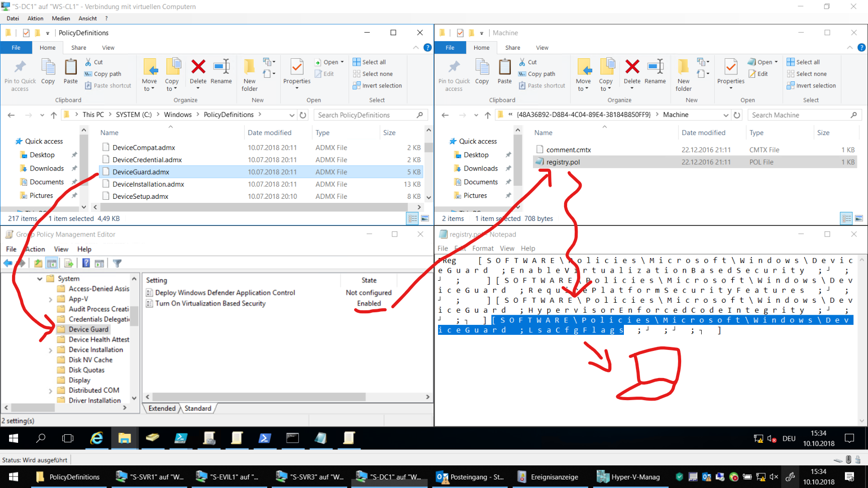Open the Open dropdown arrow in PolicyDefinitions
The height and width of the screenshot is (488, 868).
coord(342,62)
